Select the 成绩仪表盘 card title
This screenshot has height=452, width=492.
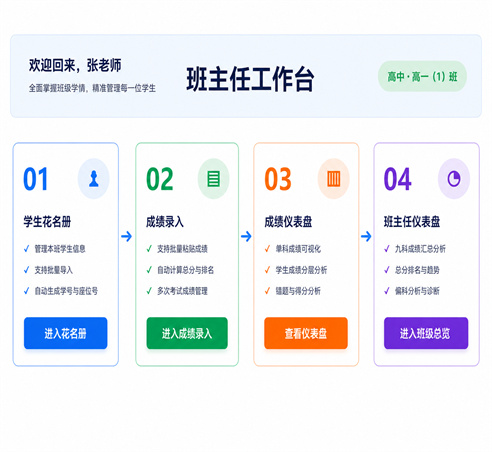tap(288, 221)
